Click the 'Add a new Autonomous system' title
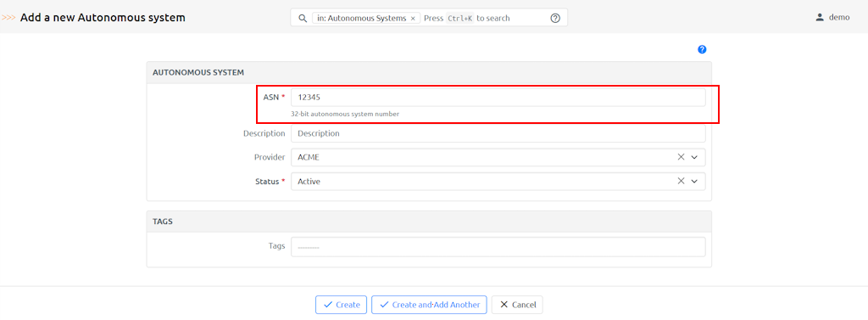868x320 pixels. tap(103, 18)
